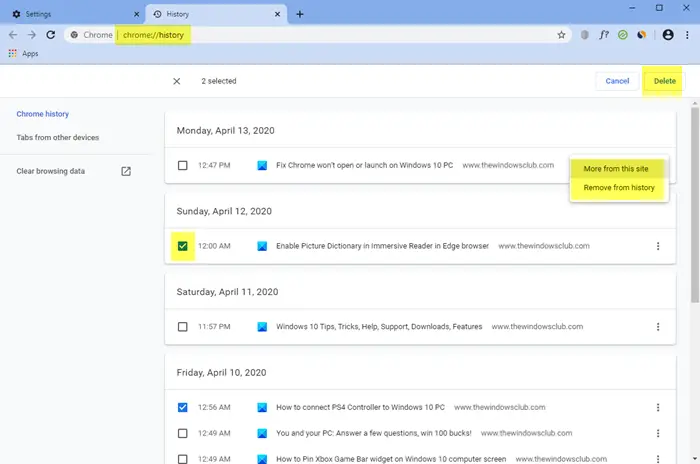Viewport: 700px width, 464px height.
Task: Click the Delete button
Action: (664, 81)
